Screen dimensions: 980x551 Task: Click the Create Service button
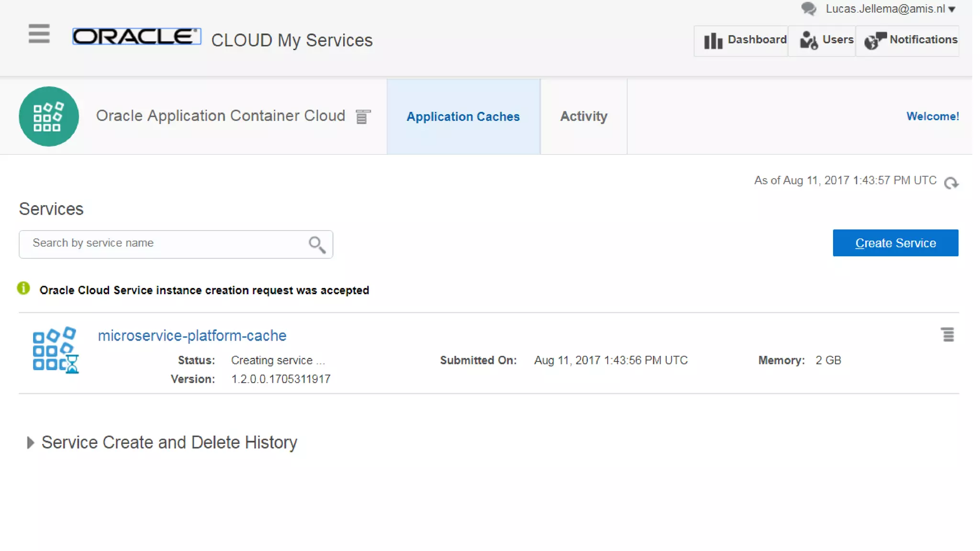(895, 243)
